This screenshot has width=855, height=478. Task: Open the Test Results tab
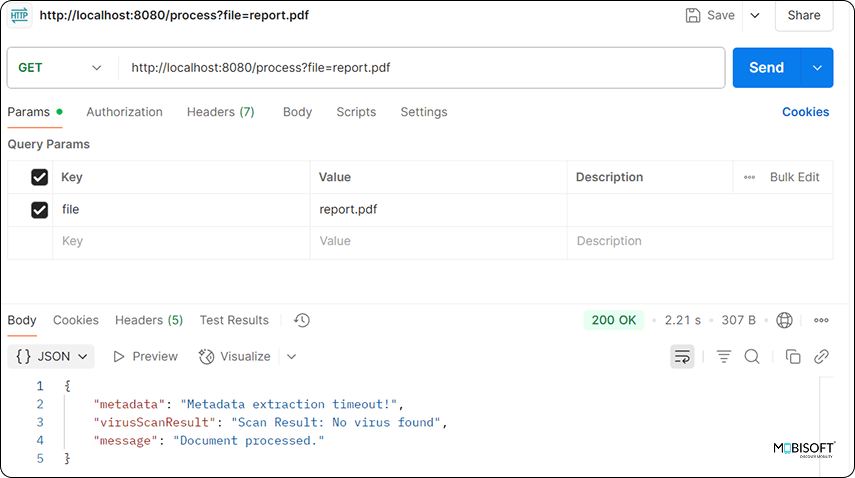pyautogui.click(x=234, y=320)
